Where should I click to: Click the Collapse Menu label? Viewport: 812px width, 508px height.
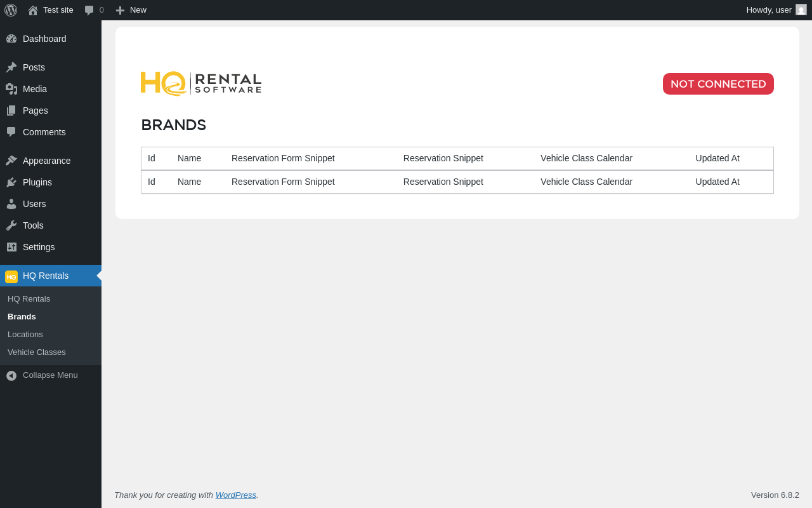pos(50,375)
